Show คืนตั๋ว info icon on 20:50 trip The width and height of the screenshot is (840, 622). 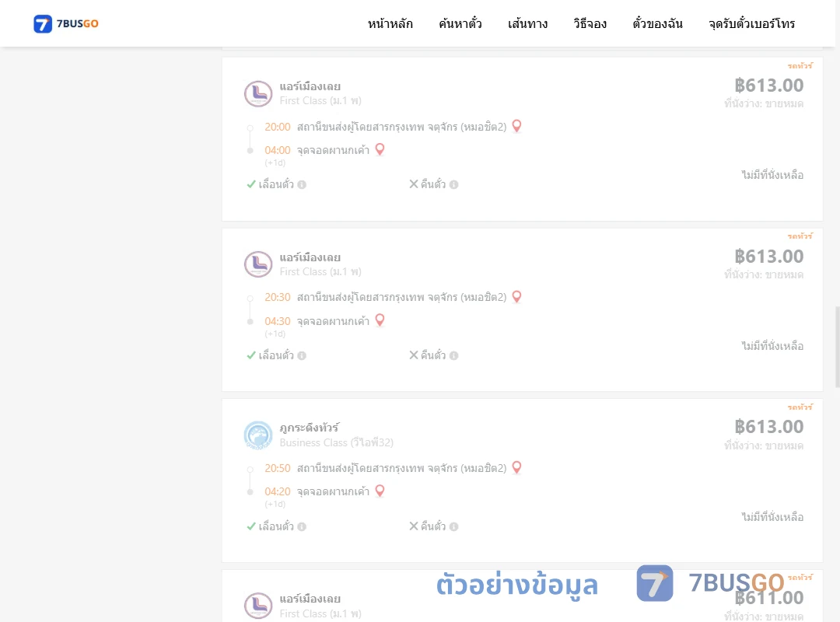coord(453,526)
